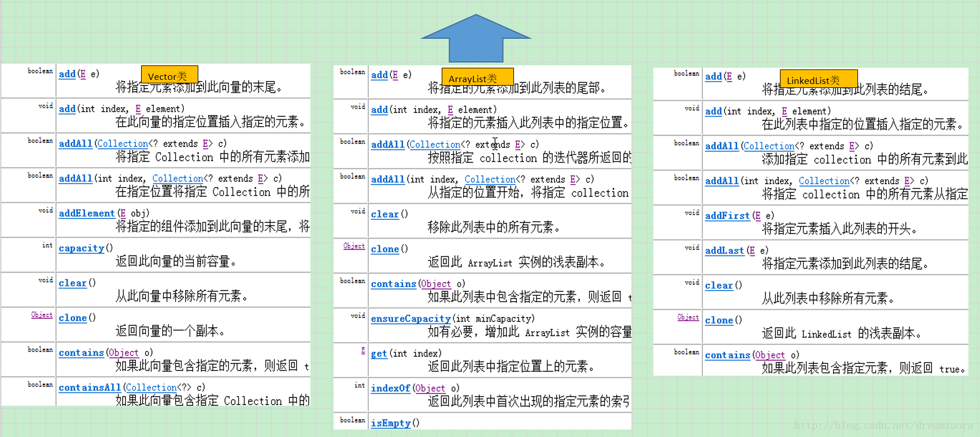Image resolution: width=980 pixels, height=437 pixels.
Task: Open addLast method link in LinkedList table
Action: 724,250
